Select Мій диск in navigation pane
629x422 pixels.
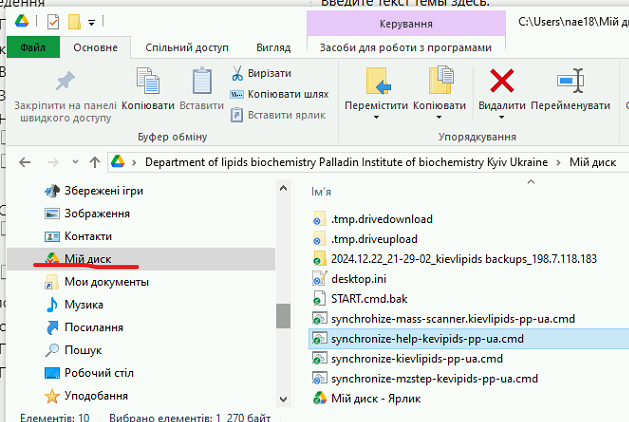(x=141, y=259)
